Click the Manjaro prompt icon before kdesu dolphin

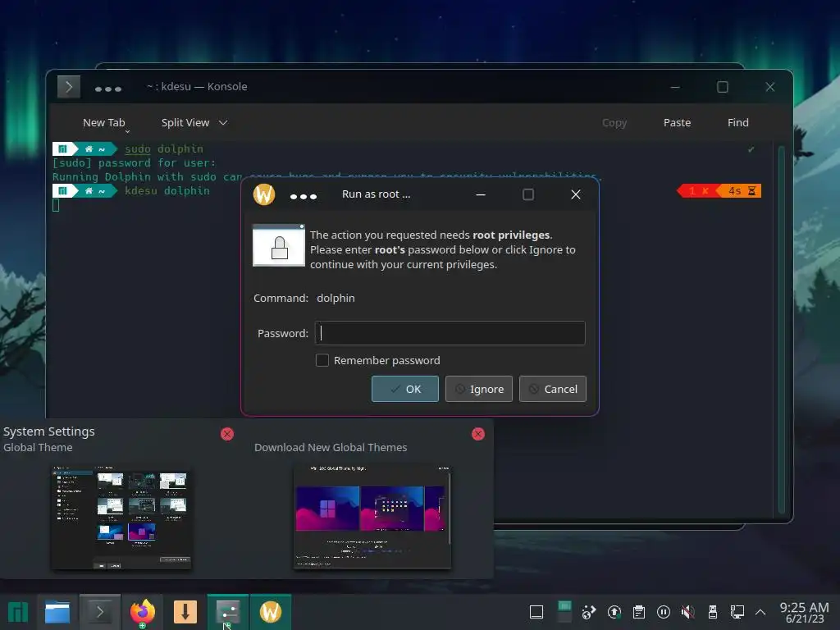pyautogui.click(x=62, y=190)
